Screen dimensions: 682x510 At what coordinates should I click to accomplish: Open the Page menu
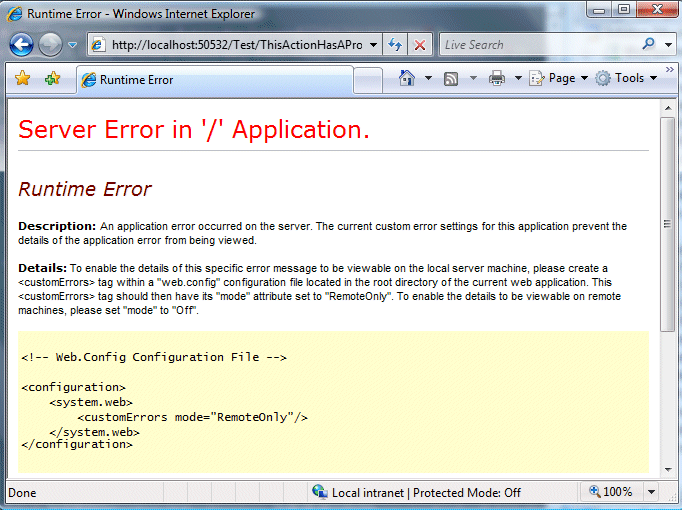(559, 78)
